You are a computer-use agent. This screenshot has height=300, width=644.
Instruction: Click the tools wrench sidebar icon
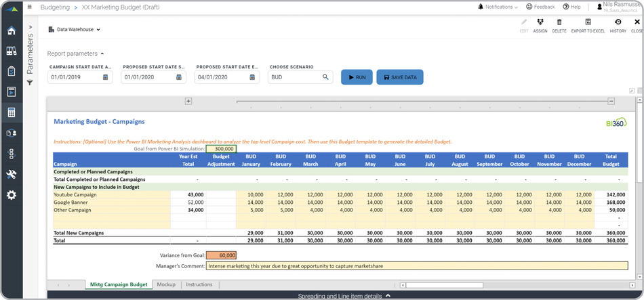tap(11, 174)
